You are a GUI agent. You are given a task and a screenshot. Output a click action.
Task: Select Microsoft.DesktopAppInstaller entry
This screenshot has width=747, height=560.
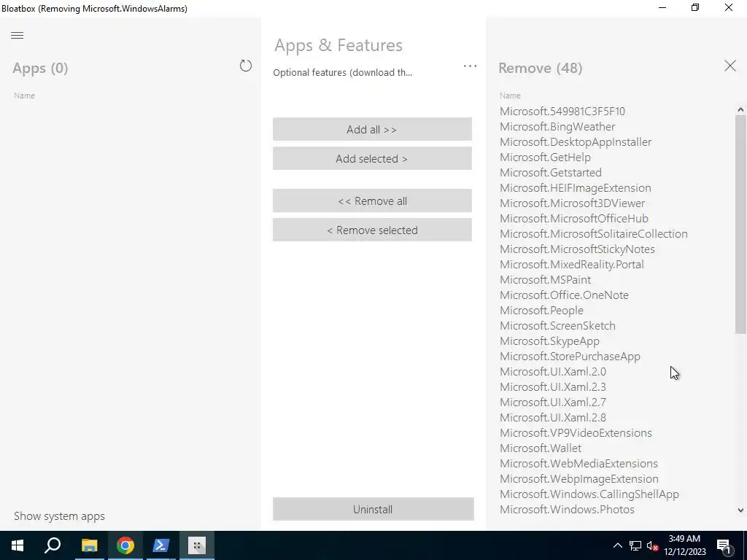pos(576,142)
